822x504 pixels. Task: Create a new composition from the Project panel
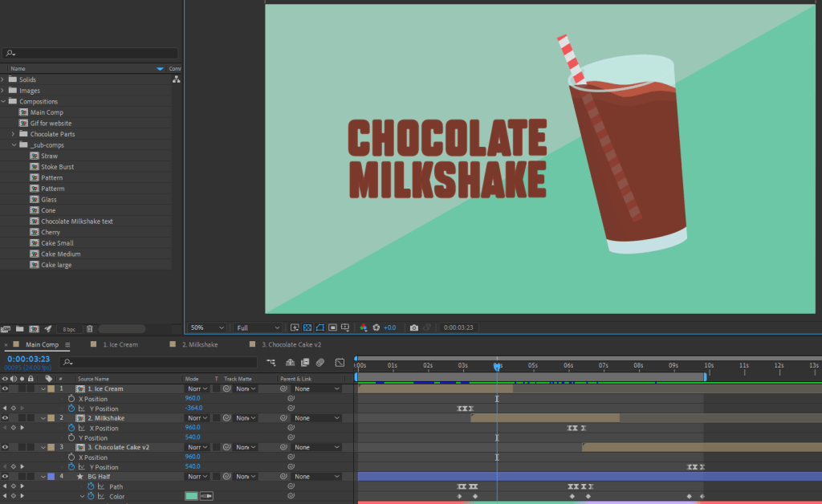click(x=34, y=328)
